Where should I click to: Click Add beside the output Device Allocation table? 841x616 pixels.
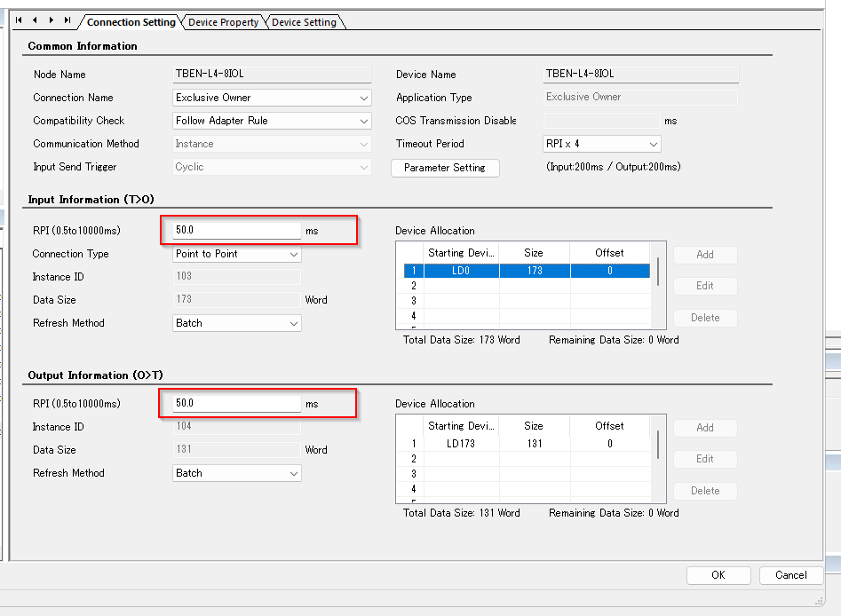[705, 428]
